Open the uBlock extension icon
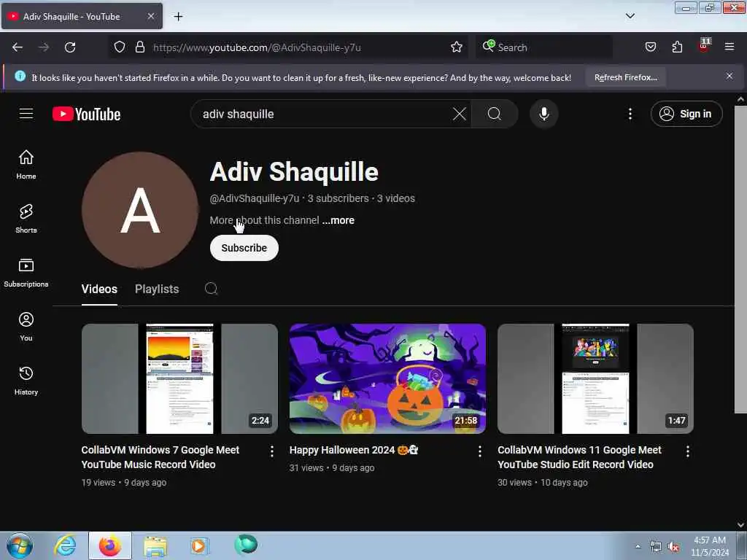The height and width of the screenshot is (560, 747). 704,46
